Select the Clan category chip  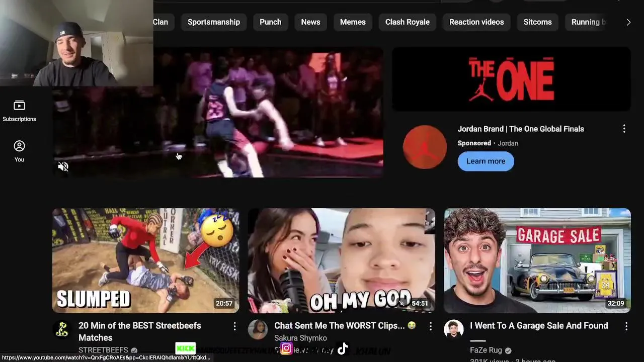coord(161,22)
